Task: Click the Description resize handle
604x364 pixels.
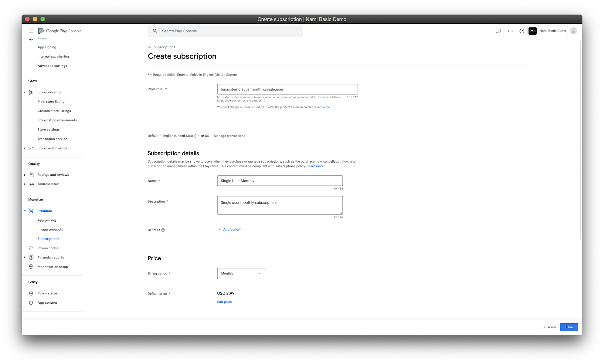Action: point(341,213)
